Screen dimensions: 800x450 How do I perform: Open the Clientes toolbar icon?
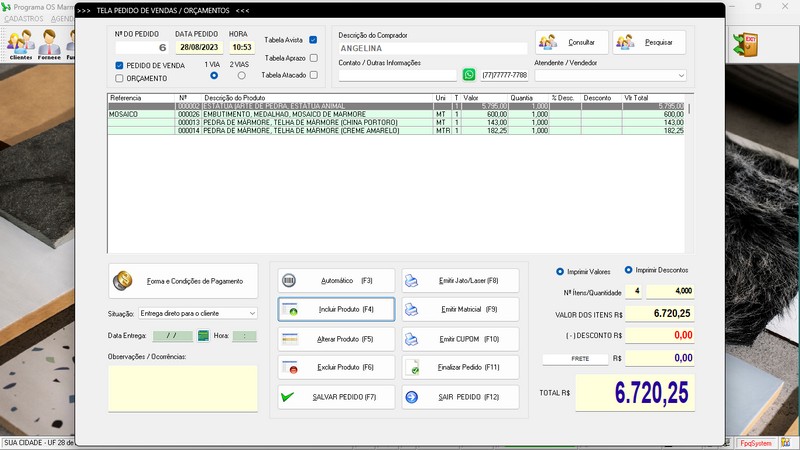[21, 44]
